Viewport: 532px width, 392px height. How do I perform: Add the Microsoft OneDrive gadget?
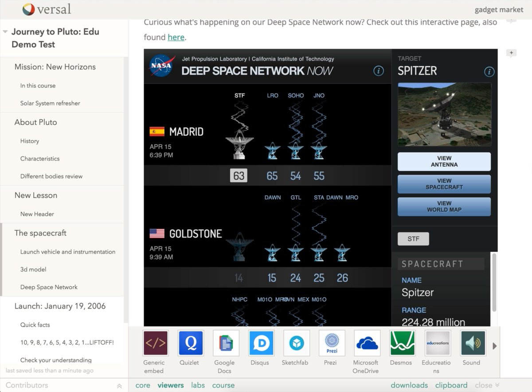click(x=367, y=343)
